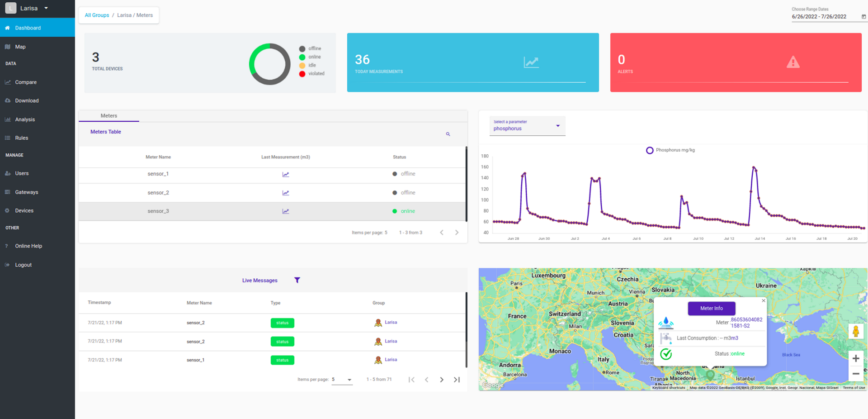Click the Meters Table scrollbar
The height and width of the screenshot is (419, 868).
point(466,184)
